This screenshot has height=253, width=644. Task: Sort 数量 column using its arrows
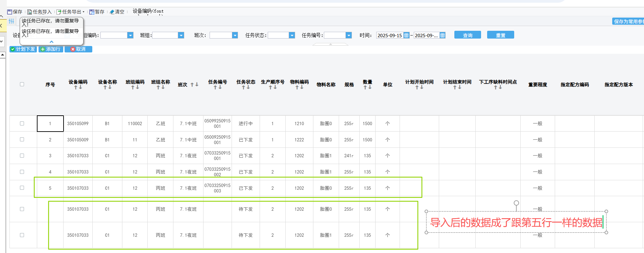click(367, 87)
